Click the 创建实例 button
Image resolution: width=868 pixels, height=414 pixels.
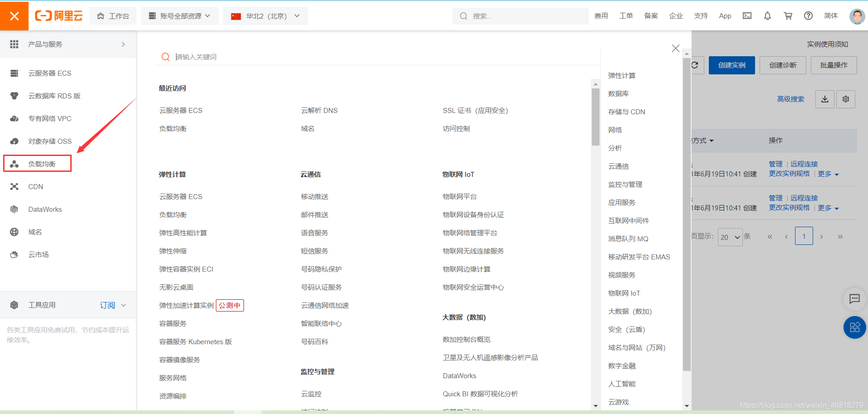click(732, 65)
